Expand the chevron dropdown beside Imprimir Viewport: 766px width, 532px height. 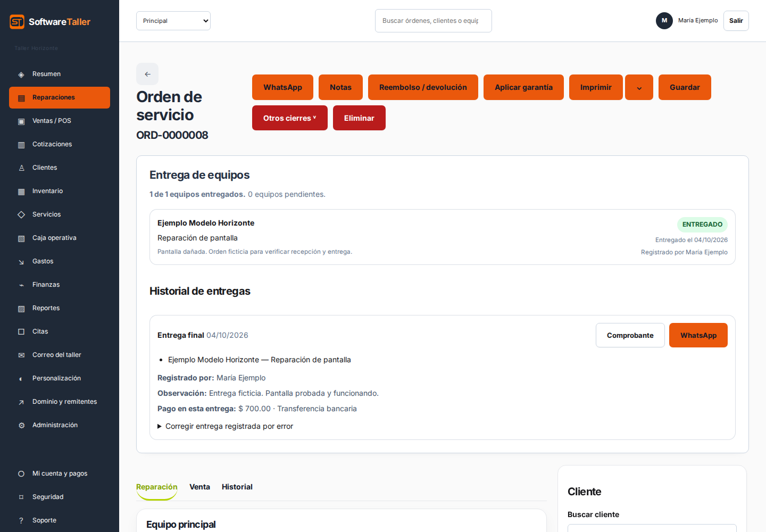pos(639,87)
